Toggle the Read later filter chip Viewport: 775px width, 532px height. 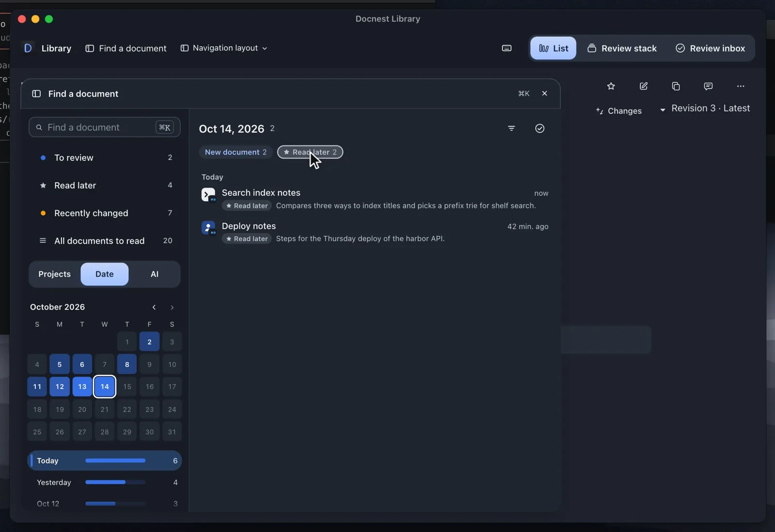[310, 152]
